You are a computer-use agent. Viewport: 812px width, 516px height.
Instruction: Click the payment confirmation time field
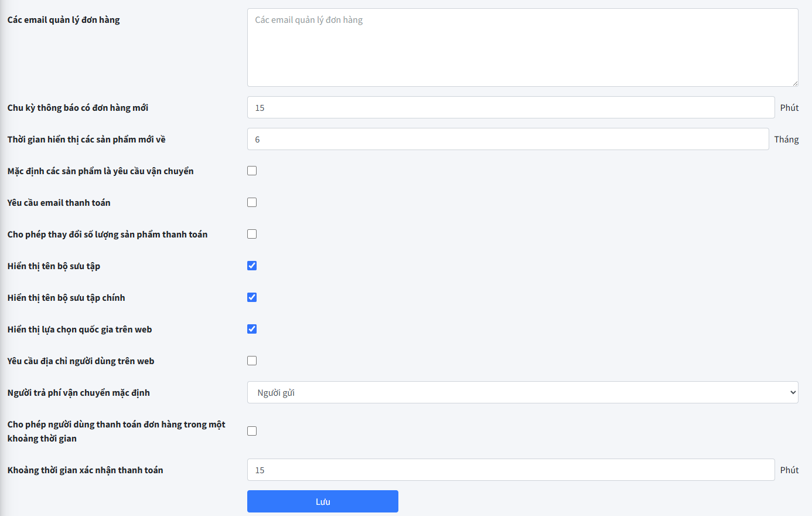pyautogui.click(x=510, y=470)
